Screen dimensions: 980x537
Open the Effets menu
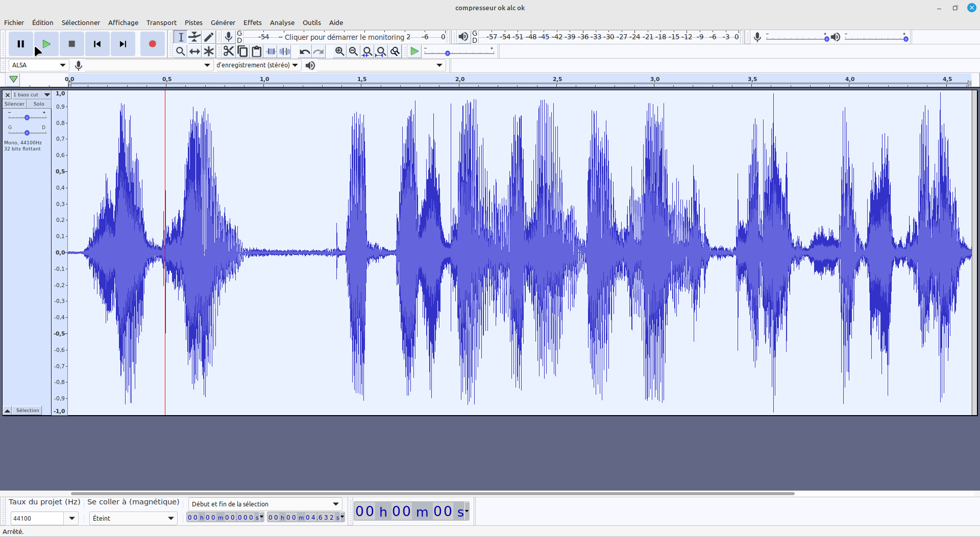tap(252, 22)
